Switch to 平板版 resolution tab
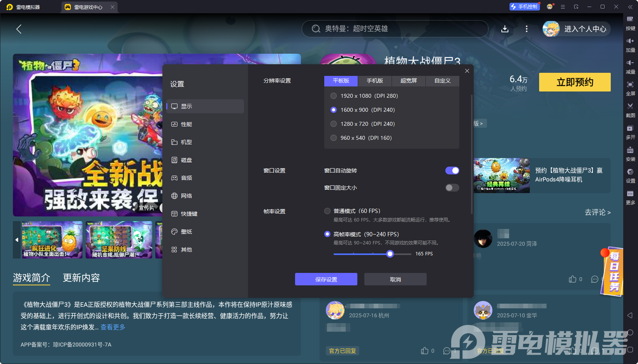This screenshot has height=364, width=638. point(341,81)
